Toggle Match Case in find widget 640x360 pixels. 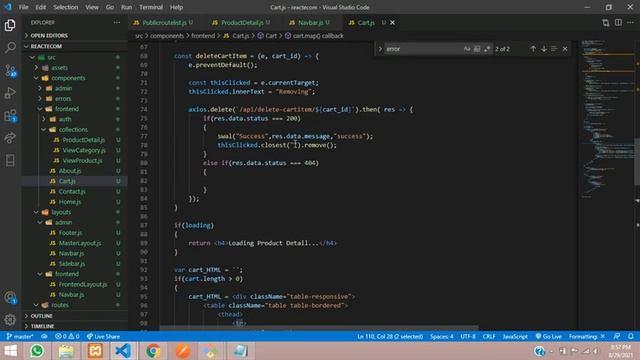coord(467,49)
